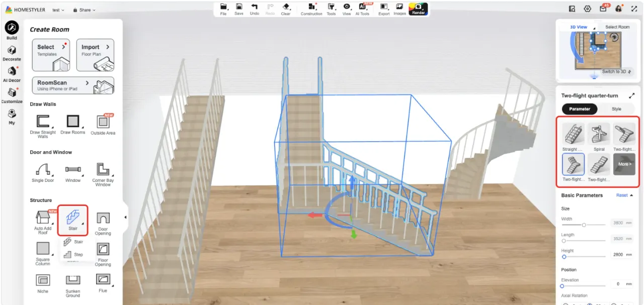Image resolution: width=644 pixels, height=305 pixels.
Task: Select the Clear eraser tool
Action: 286,9
